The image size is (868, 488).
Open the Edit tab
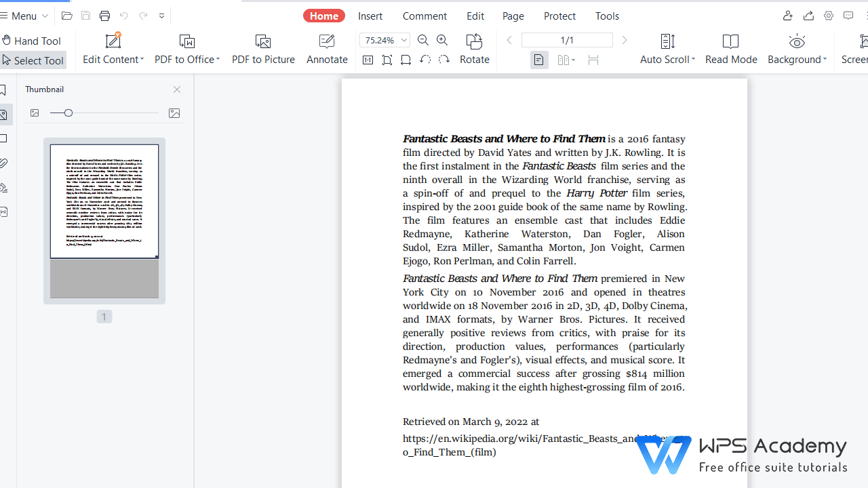[x=475, y=16]
